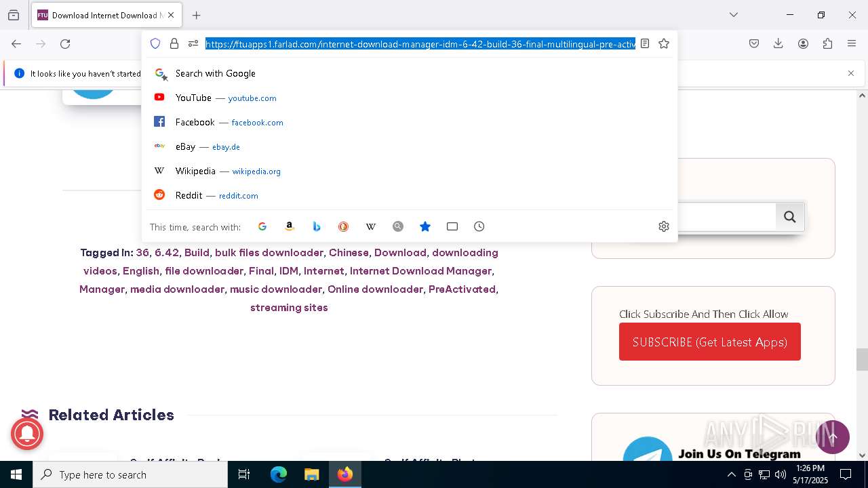The image size is (868, 488).
Task: Select Reddit suggestion in dropdown
Action: (410, 195)
